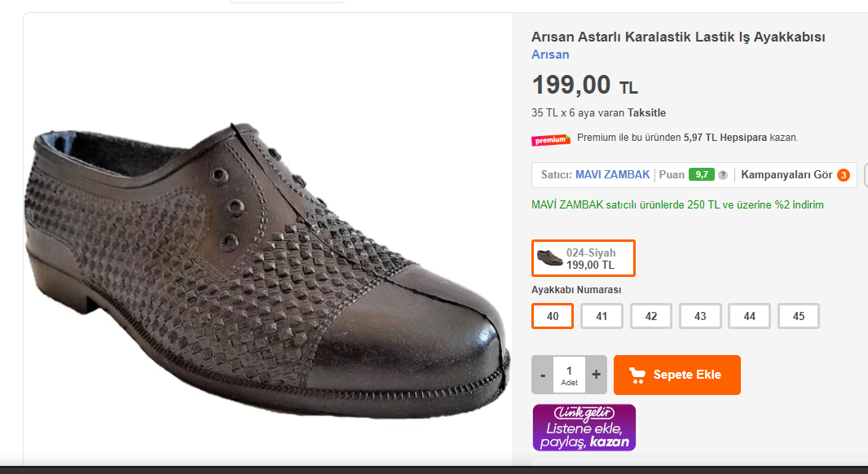Screen dimensions: 868x474
Task: Select the 024-Siyah color variant
Action: (583, 258)
